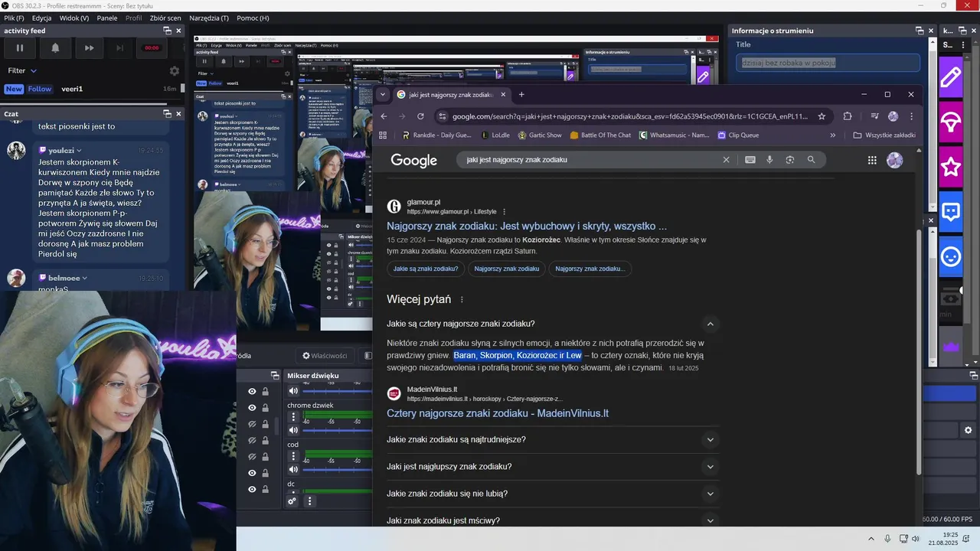
Task: Toggle lock on first source row
Action: (266, 391)
